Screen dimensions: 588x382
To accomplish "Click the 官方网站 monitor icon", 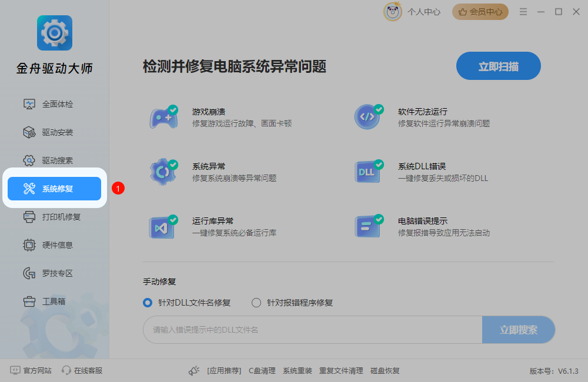I will (x=15, y=370).
